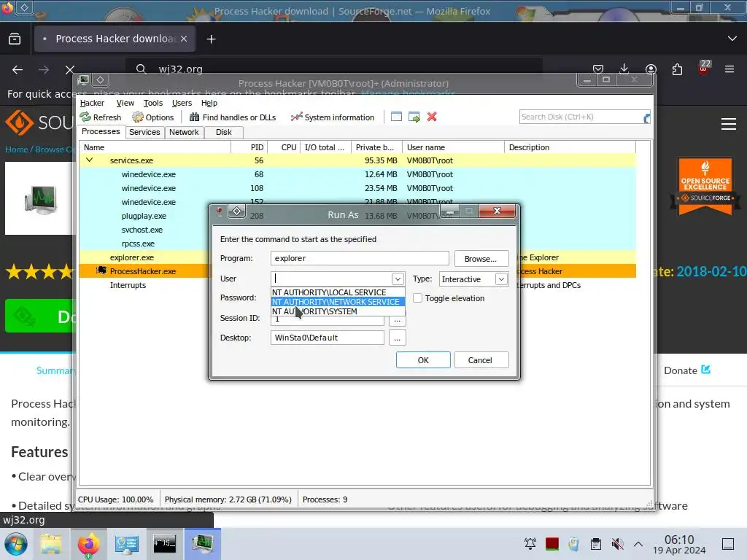Open the Firefox list all tabs chevron
The width and height of the screenshot is (747, 560).
pyautogui.click(x=732, y=39)
